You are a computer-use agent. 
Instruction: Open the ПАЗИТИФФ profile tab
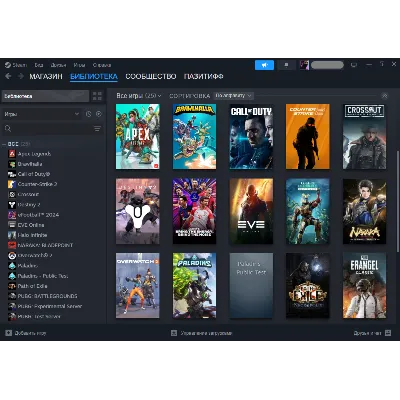point(203,76)
